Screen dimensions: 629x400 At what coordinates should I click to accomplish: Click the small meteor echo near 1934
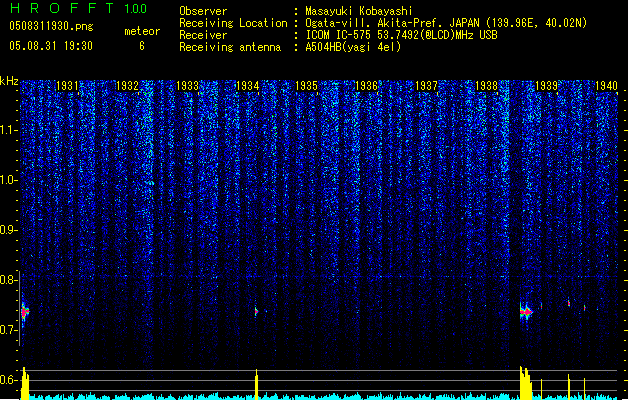point(256,311)
